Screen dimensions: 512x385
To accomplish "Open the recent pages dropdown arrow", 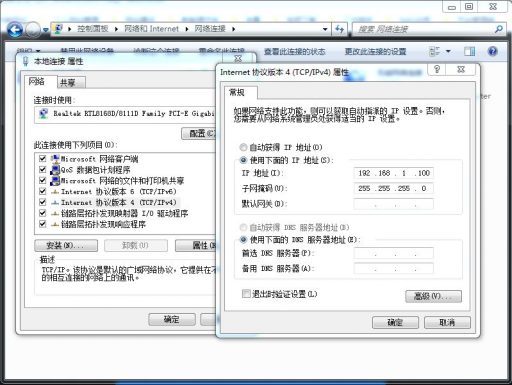I will coord(46,30).
